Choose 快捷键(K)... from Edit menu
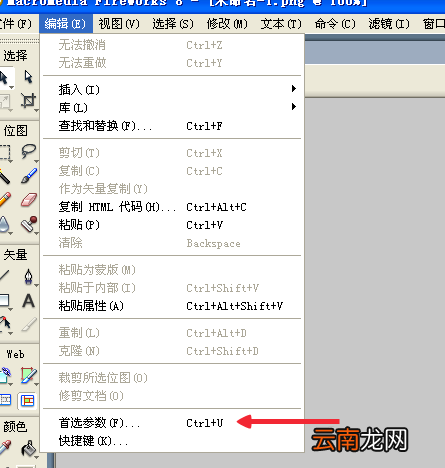This screenshot has height=468, width=445. coord(172,441)
